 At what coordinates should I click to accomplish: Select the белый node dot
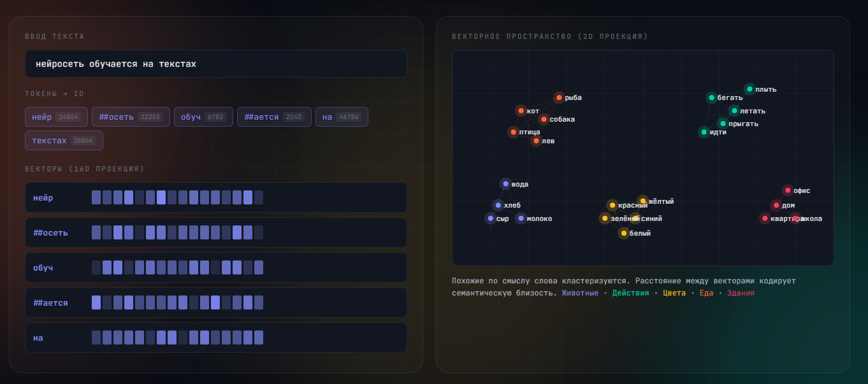click(624, 233)
